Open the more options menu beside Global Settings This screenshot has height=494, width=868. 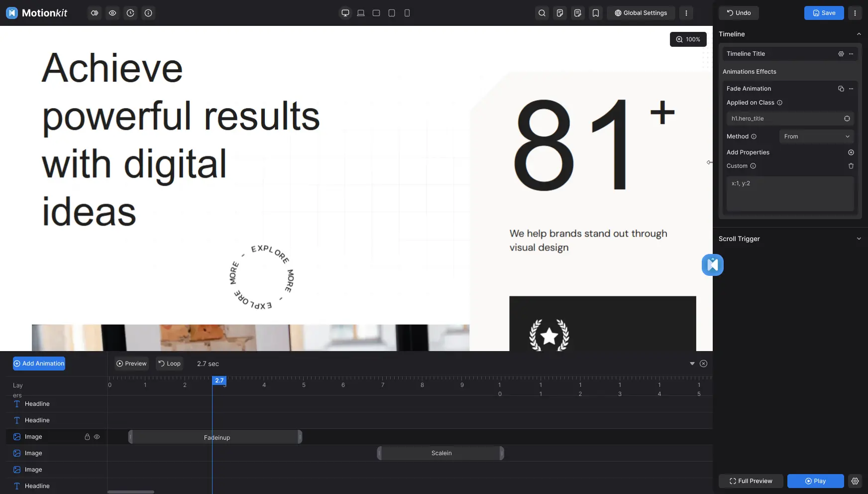(686, 13)
